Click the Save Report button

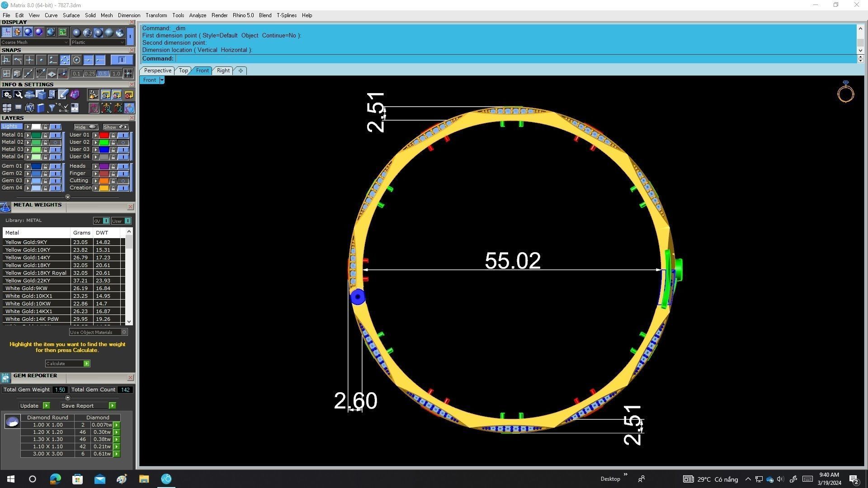coord(88,406)
